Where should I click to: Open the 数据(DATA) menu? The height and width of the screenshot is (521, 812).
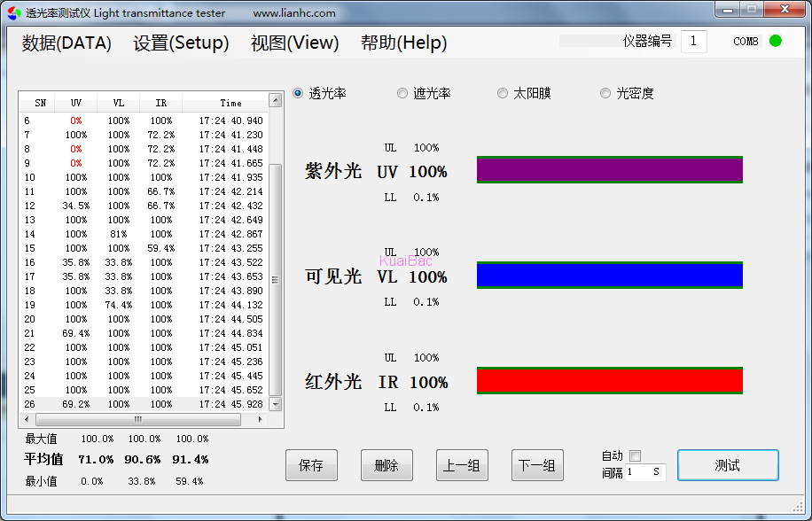(x=66, y=43)
